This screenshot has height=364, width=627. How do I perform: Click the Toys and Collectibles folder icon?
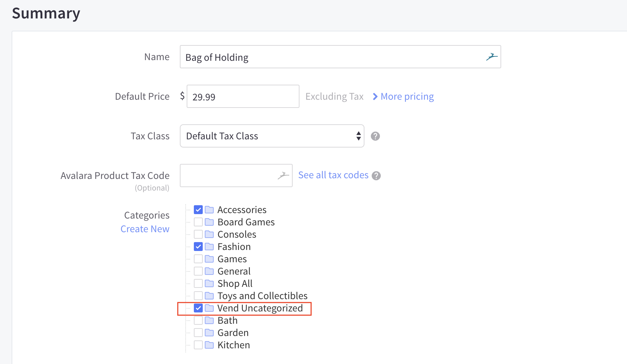pos(209,296)
